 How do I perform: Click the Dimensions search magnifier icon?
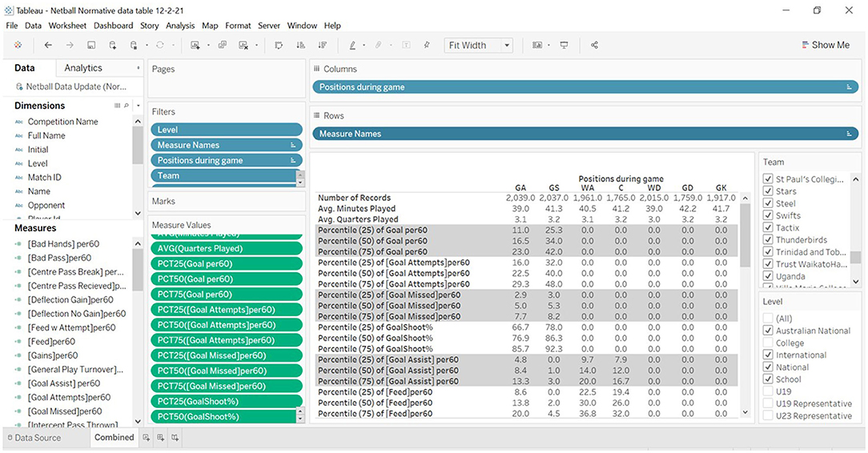[x=127, y=106]
